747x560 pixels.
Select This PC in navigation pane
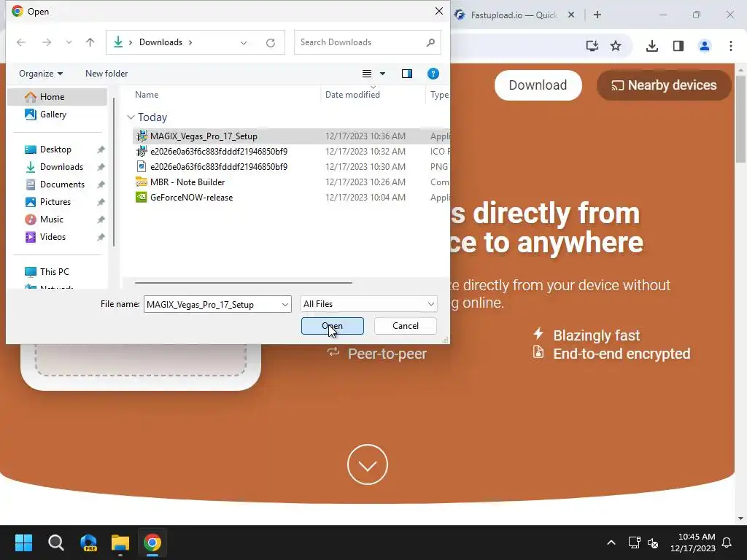pos(54,272)
